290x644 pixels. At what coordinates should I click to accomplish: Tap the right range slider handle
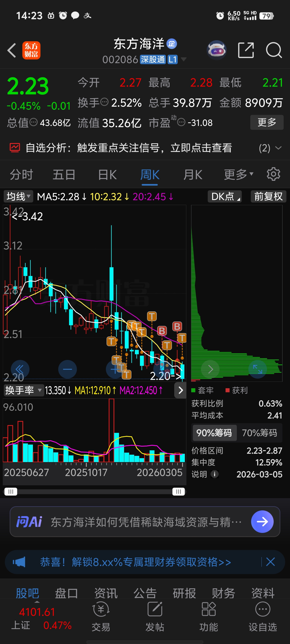(x=178, y=492)
